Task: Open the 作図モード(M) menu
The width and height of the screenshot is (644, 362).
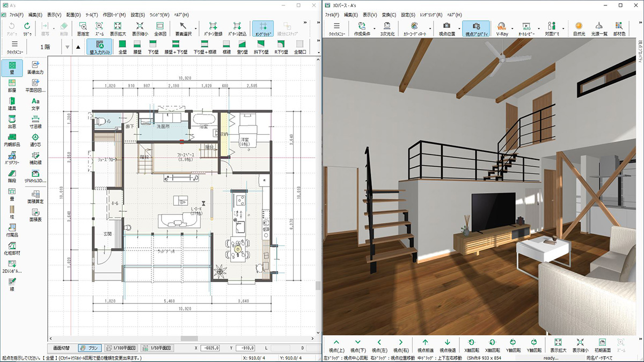Action: click(x=115, y=14)
